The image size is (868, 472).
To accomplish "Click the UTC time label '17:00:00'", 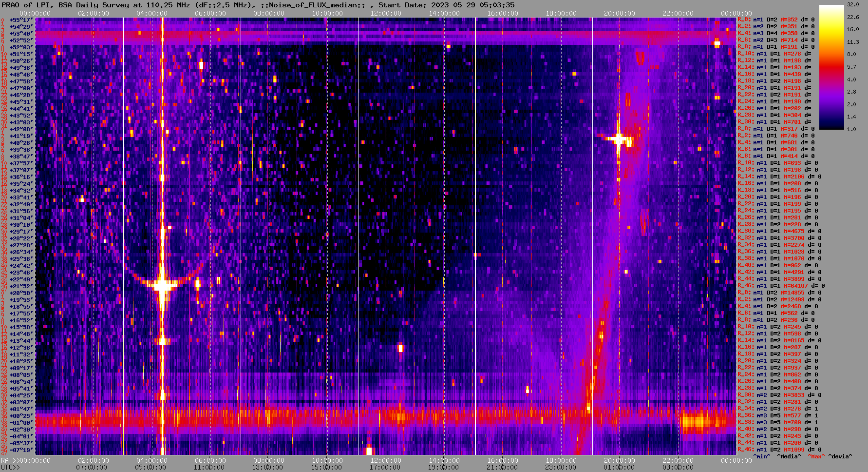I will coord(384,467).
